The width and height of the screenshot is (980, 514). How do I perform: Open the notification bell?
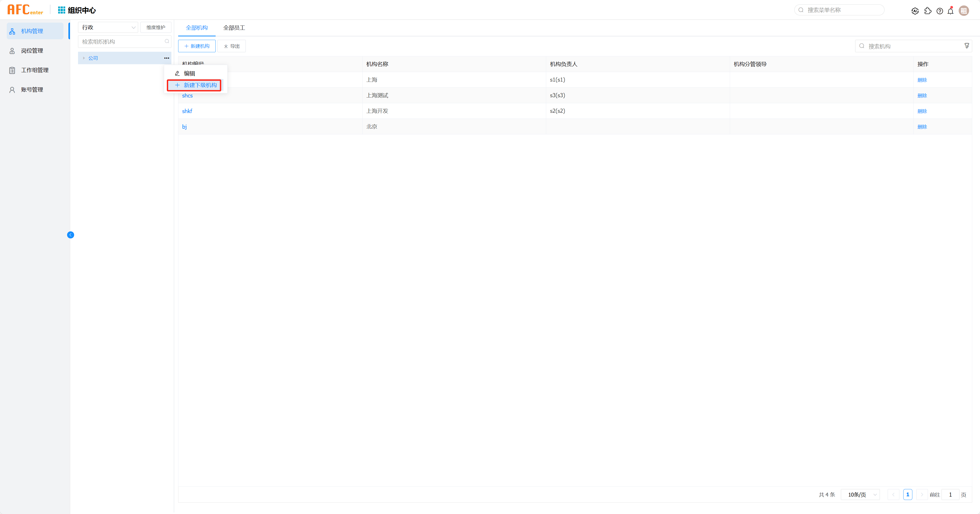pyautogui.click(x=950, y=11)
